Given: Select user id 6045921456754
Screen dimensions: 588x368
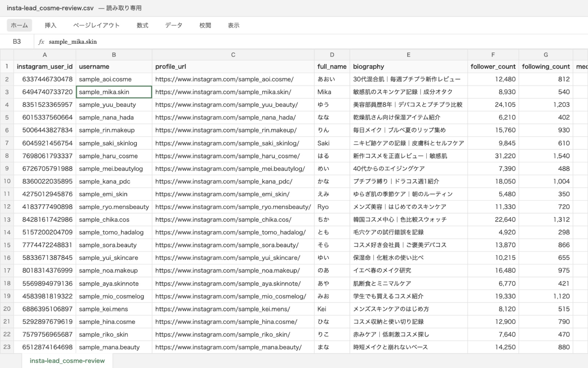Looking at the screenshot, I should click(x=45, y=143).
